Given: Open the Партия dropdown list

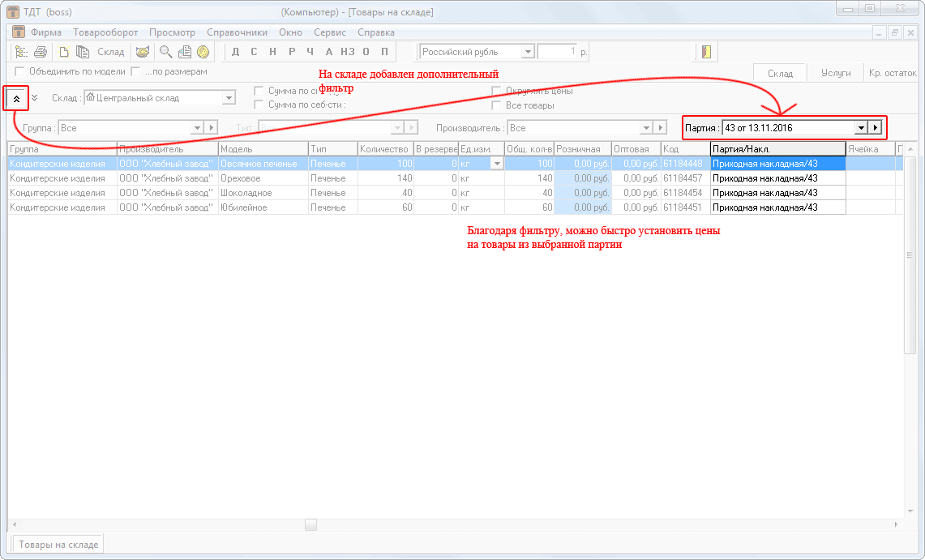Looking at the screenshot, I should pos(861,128).
